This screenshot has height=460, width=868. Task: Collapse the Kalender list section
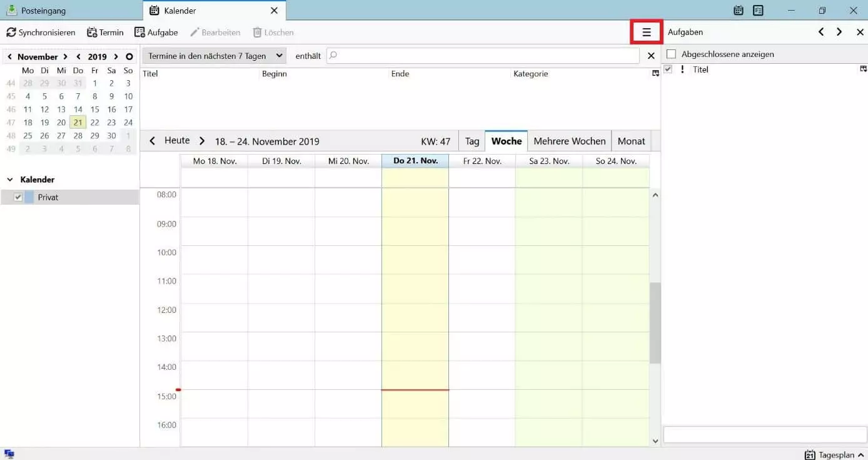click(x=9, y=180)
